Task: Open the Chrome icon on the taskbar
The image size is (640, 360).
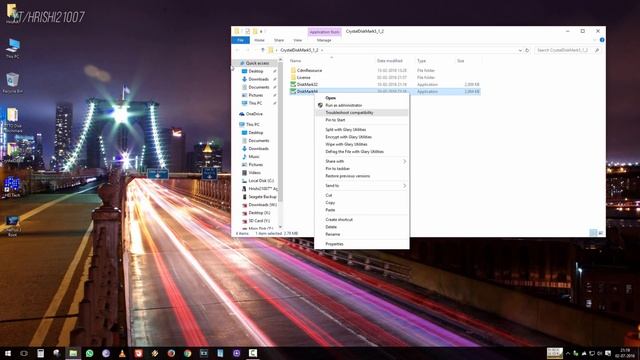Action: click(187, 353)
